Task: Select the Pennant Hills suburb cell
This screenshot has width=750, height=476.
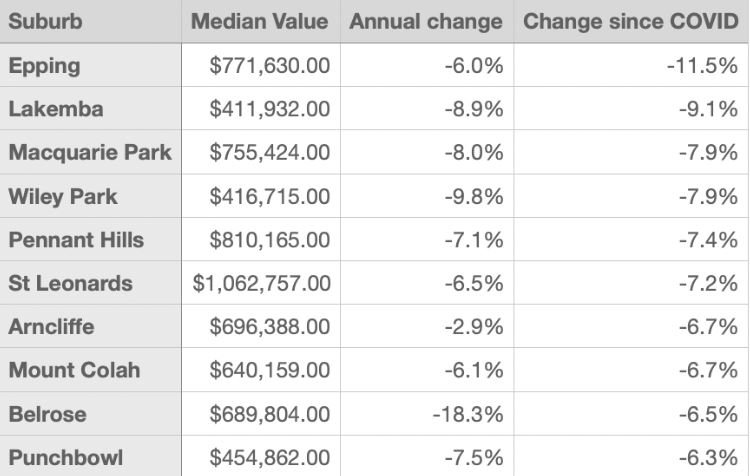Action: click(76, 240)
